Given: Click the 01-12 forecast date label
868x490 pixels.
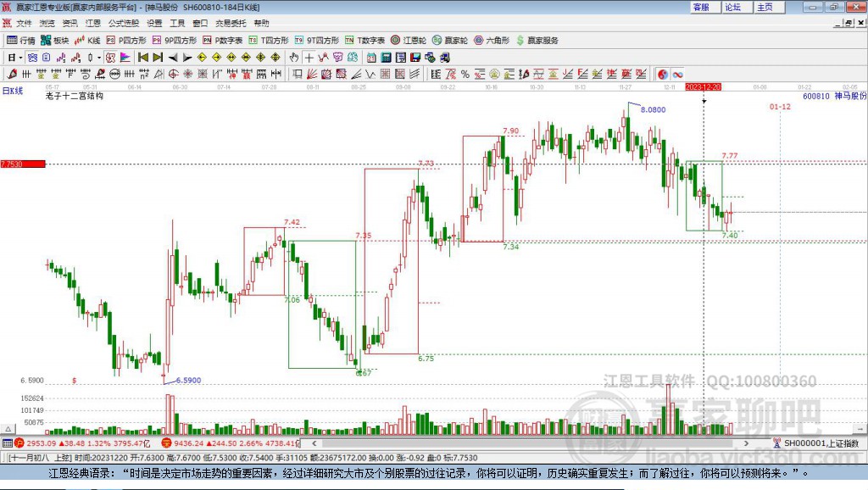Looking at the screenshot, I should pyautogui.click(x=780, y=106).
